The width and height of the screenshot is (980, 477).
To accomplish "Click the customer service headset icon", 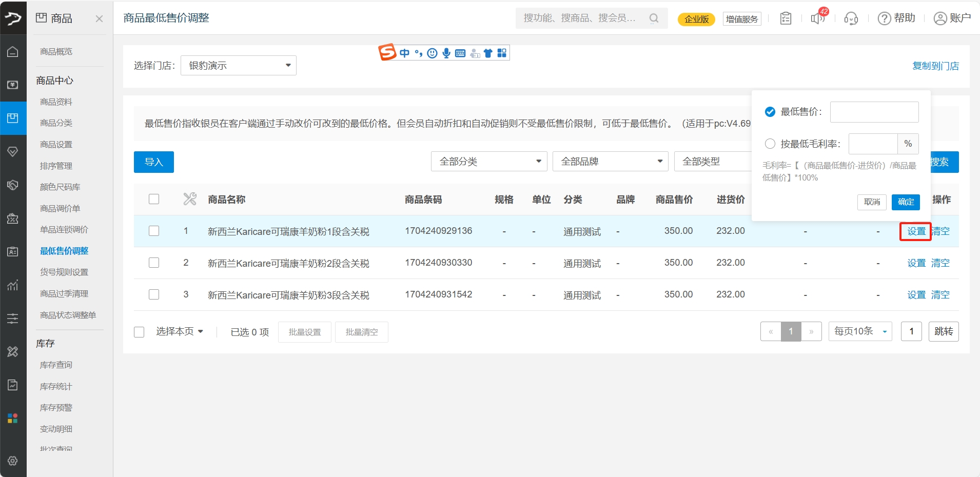I will click(851, 18).
